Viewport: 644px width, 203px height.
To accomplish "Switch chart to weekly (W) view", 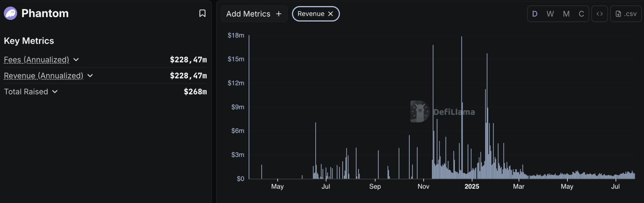I will click(550, 14).
